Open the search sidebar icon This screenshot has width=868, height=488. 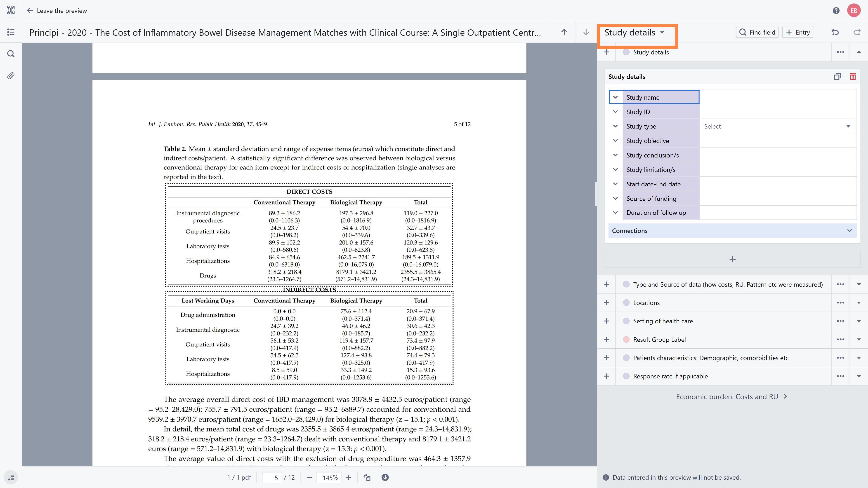tap(11, 54)
